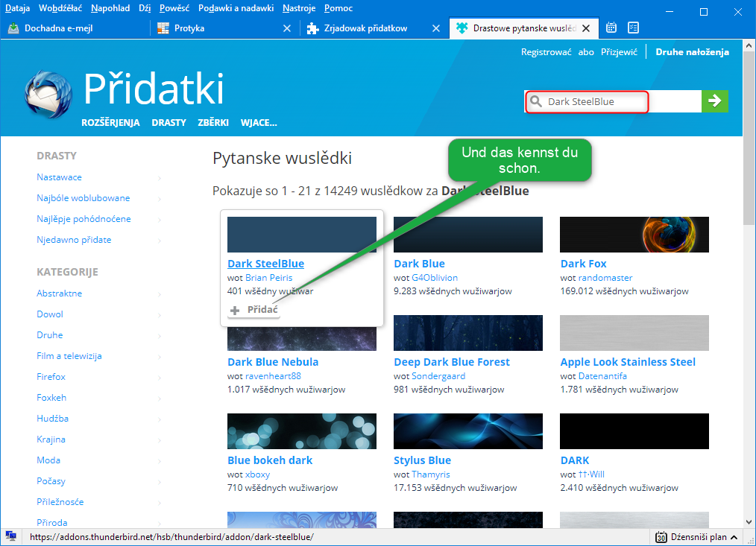Image resolution: width=756 pixels, height=546 pixels.
Task: Open the Dark Fox theme link
Action: click(x=583, y=264)
